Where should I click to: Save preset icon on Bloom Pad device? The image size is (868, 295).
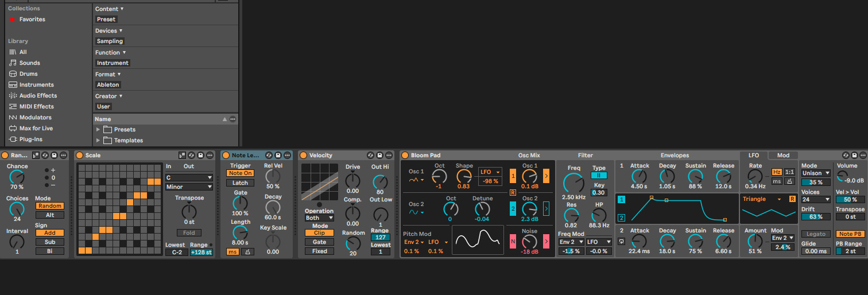click(854, 156)
